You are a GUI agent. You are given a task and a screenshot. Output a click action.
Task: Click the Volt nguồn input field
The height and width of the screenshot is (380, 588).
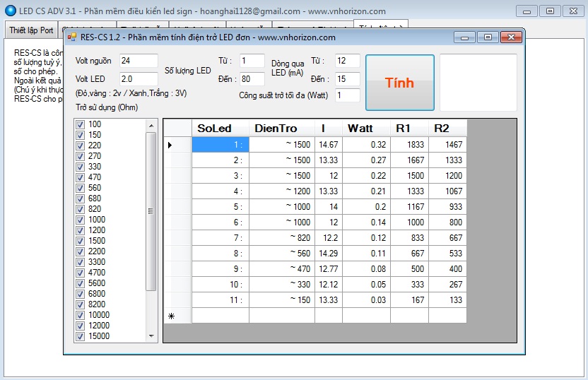tap(138, 61)
